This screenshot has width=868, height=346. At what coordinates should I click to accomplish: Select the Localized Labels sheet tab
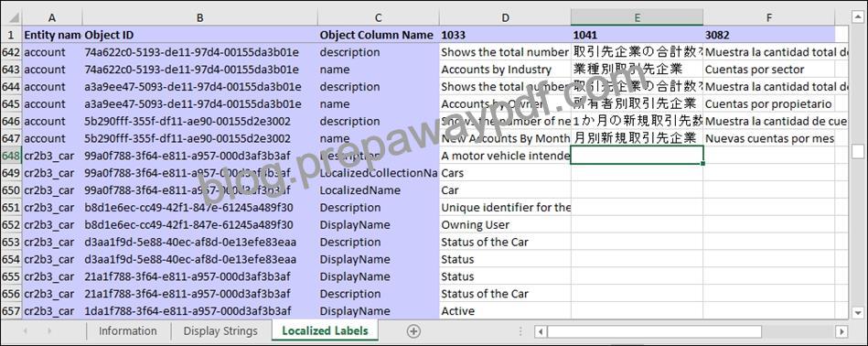tap(325, 331)
